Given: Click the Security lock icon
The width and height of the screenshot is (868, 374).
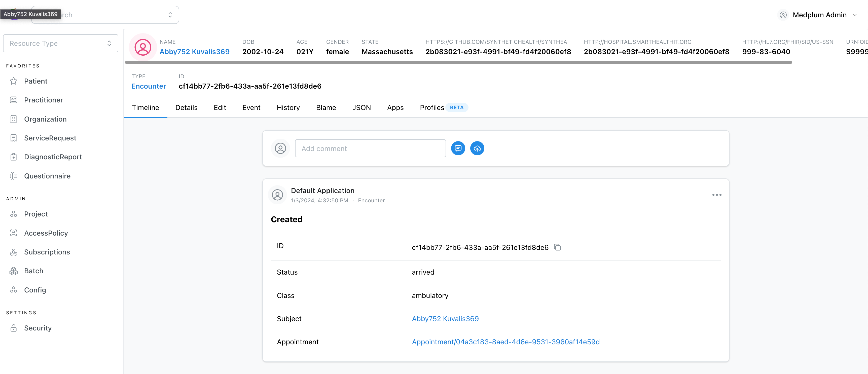Looking at the screenshot, I should coord(14,328).
